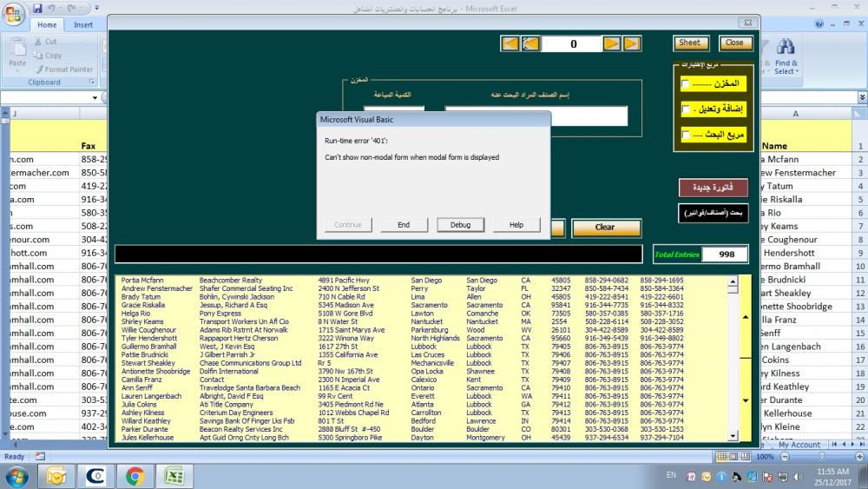Click the zoom out minus button

tap(785, 457)
